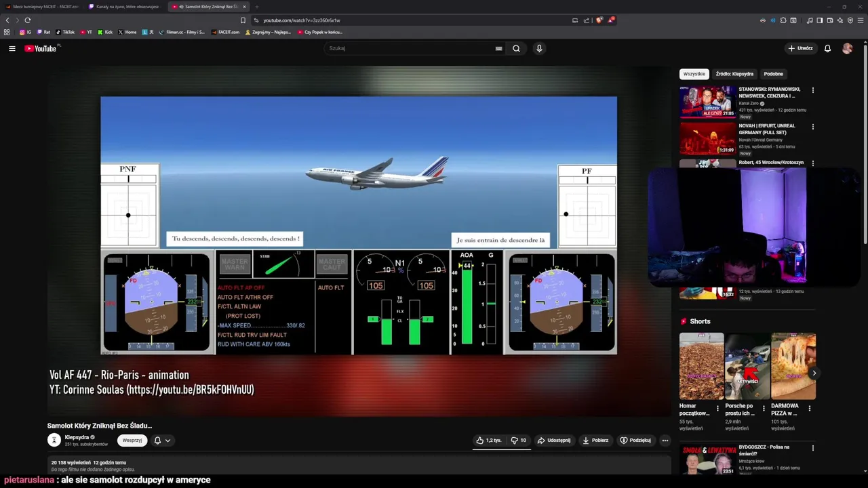The width and height of the screenshot is (868, 488).
Task: Select the Wszystkie filter chip
Action: click(694, 74)
